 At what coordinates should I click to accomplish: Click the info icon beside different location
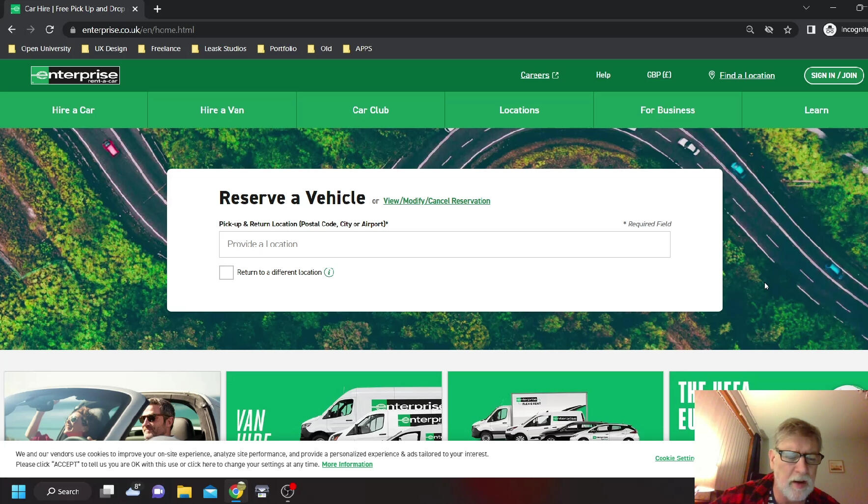pos(329,272)
